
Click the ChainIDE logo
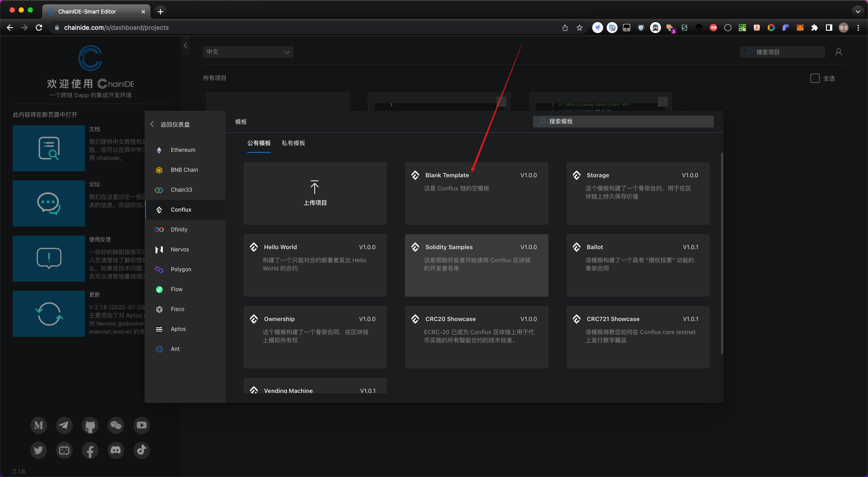point(90,58)
